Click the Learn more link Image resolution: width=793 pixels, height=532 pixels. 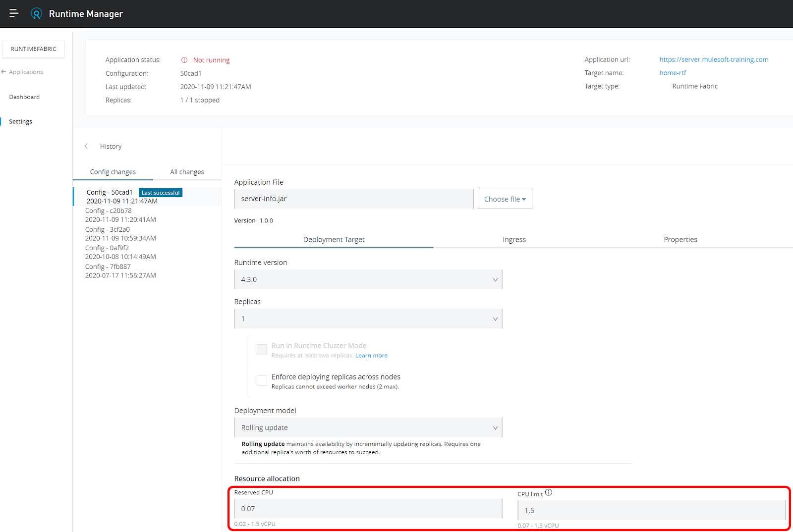371,355
